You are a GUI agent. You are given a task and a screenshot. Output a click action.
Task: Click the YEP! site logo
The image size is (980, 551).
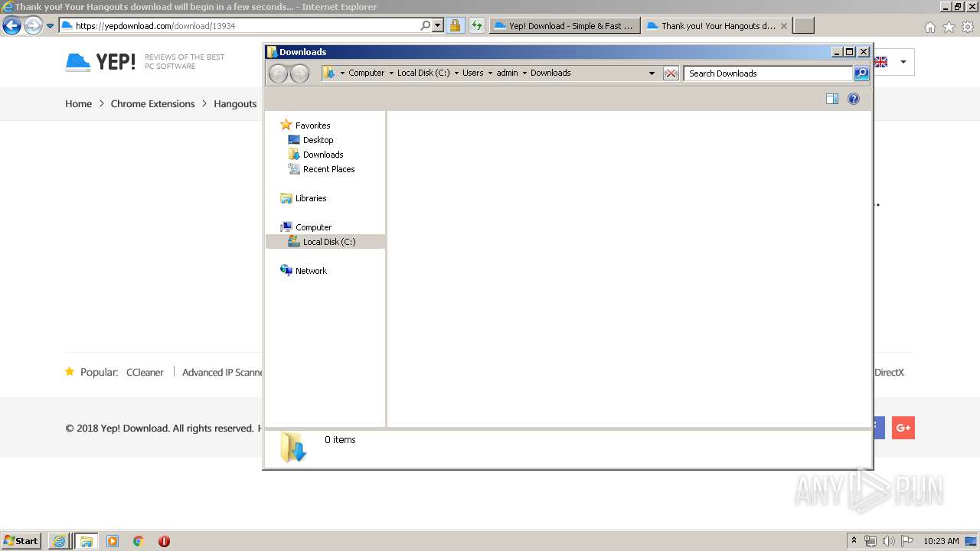[101, 62]
